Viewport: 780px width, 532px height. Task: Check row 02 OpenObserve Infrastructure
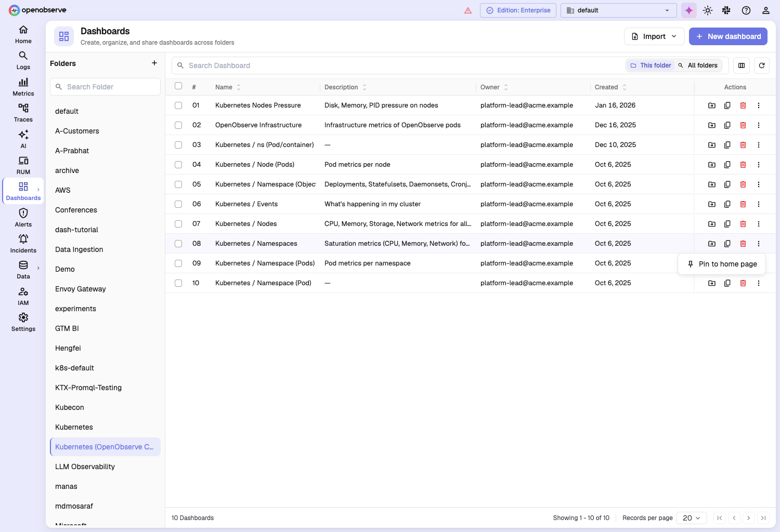coord(178,125)
